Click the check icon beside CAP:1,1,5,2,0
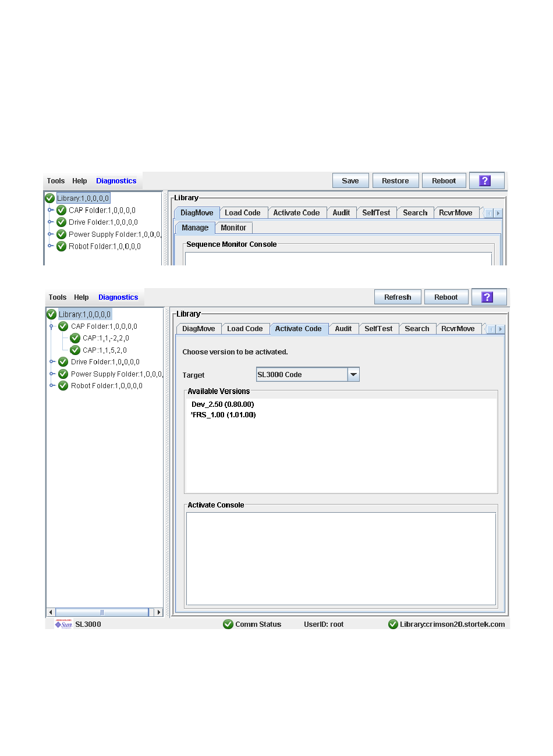The height and width of the screenshot is (756, 553). click(x=75, y=350)
